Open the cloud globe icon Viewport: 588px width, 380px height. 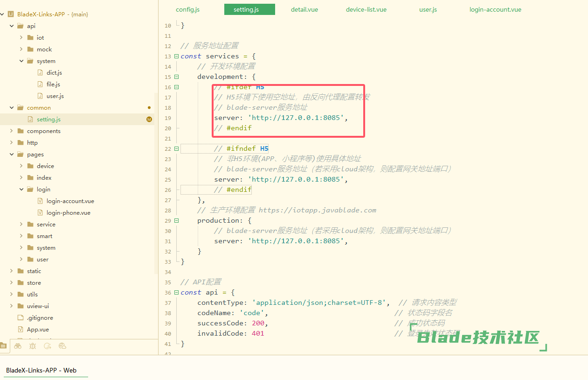pyautogui.click(x=62, y=346)
